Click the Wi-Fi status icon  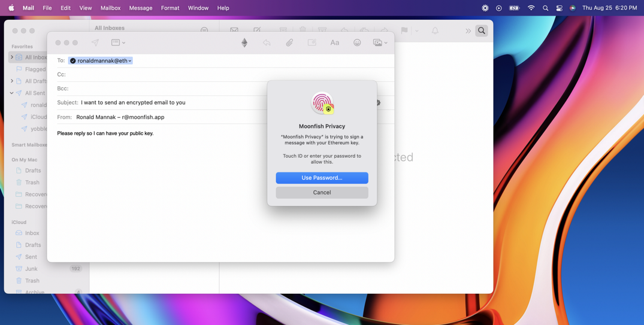(x=531, y=8)
